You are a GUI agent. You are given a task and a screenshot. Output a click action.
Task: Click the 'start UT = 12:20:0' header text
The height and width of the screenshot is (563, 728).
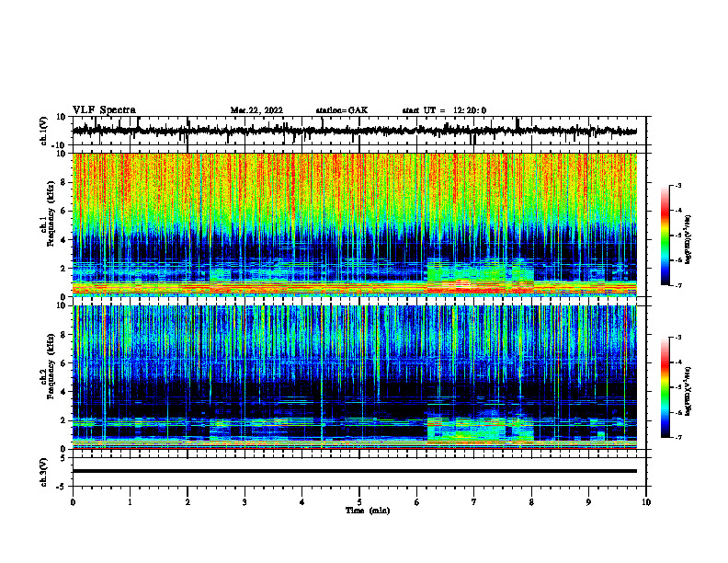click(x=444, y=110)
